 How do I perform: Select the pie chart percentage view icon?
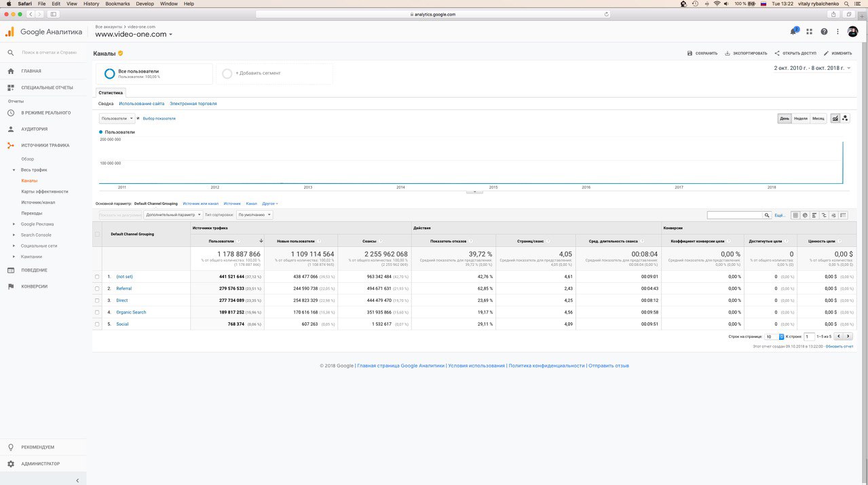[805, 215]
